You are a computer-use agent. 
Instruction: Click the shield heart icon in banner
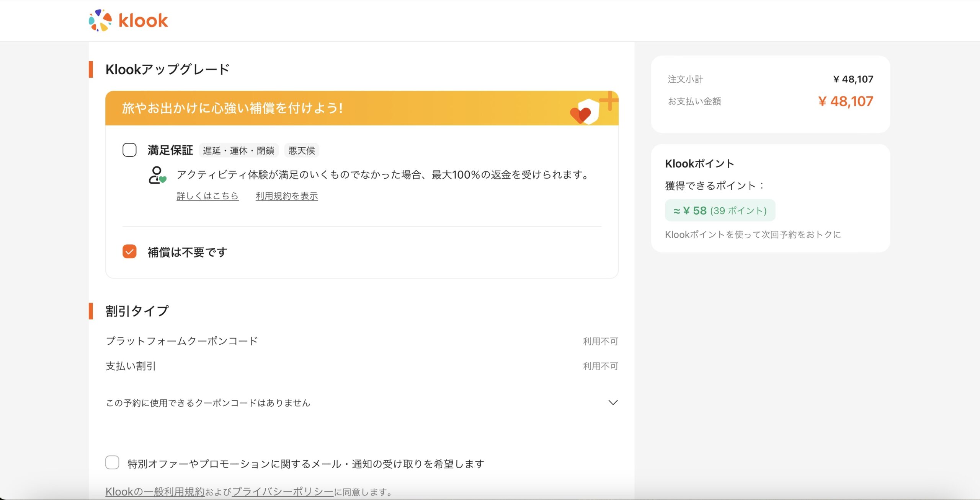click(585, 111)
